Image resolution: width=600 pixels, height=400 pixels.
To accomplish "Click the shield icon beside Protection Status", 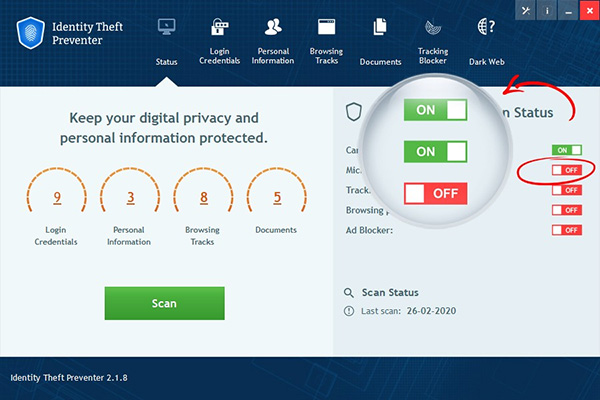I will (354, 112).
